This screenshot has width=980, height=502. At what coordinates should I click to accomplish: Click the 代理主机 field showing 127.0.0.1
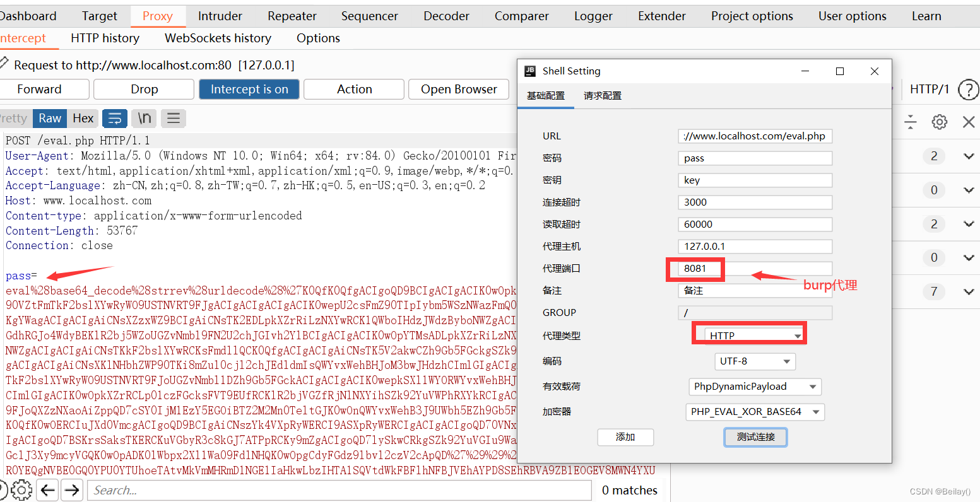(x=755, y=247)
